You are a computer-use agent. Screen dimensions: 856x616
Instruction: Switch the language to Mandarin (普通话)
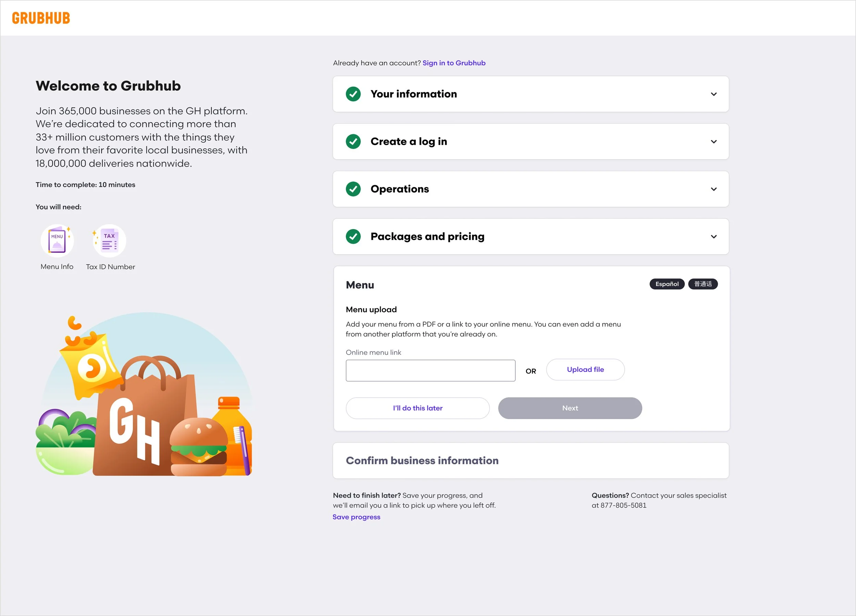point(703,284)
